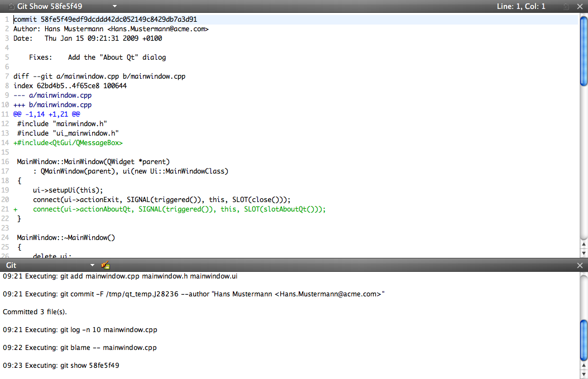The image size is (588, 379).
Task: Click the #include "ui_mainwindow.h" line
Action: tap(68, 133)
